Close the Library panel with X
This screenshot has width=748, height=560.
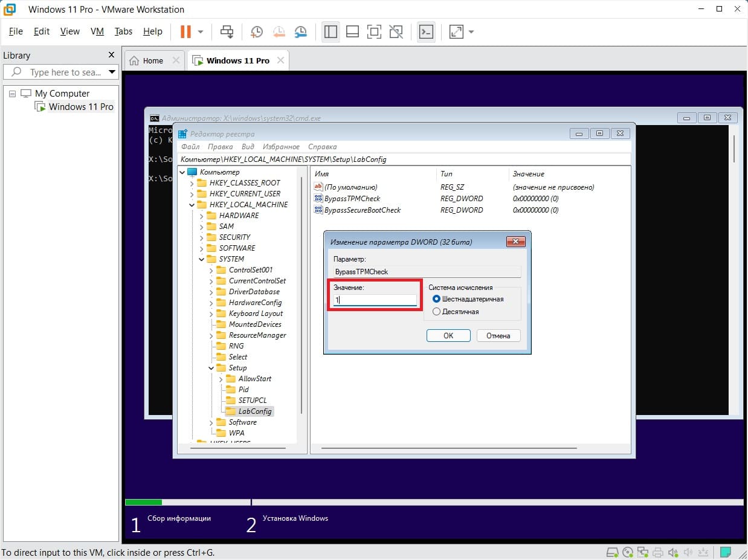coord(111,55)
